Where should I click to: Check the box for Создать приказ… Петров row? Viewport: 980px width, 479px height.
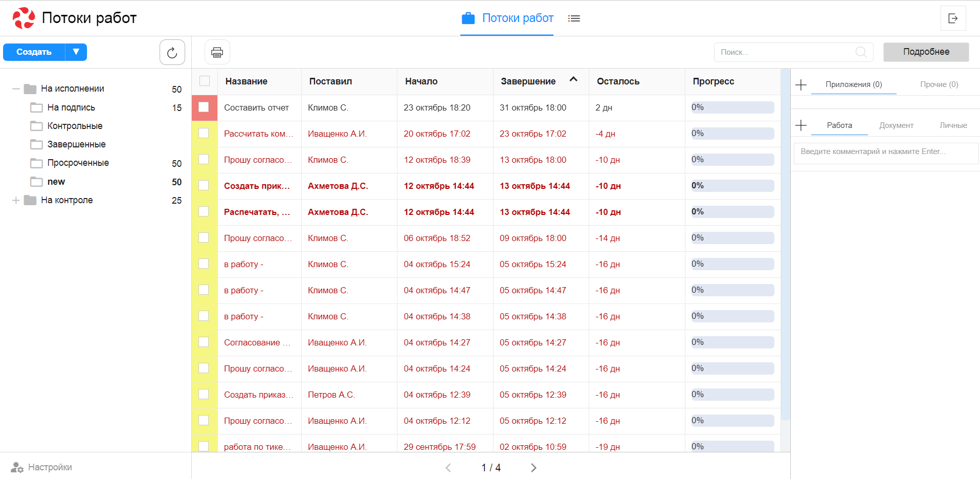tap(204, 394)
